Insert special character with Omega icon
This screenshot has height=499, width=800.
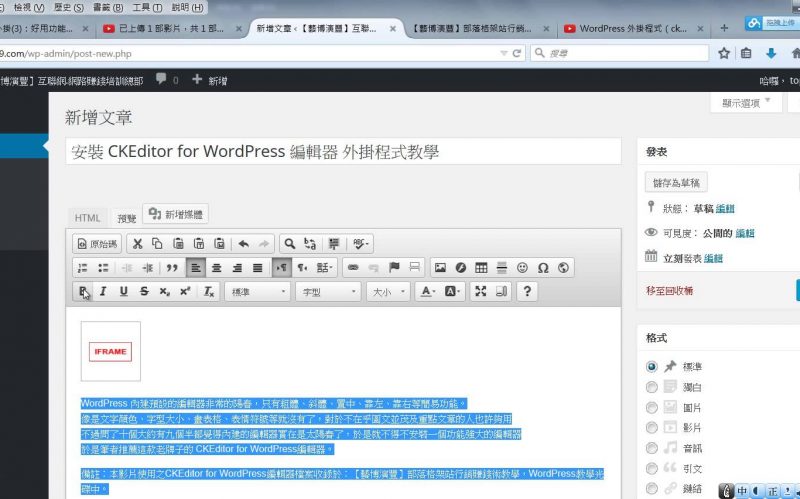(x=543, y=267)
